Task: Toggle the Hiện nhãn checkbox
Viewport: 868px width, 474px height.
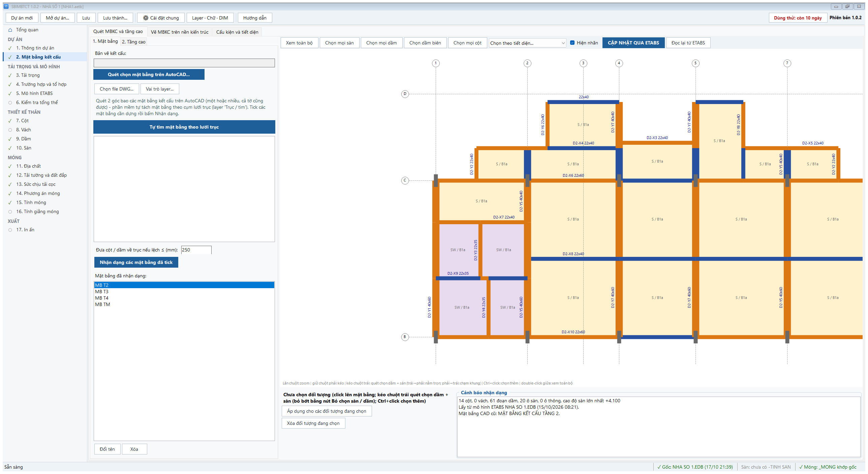Action: coord(572,43)
